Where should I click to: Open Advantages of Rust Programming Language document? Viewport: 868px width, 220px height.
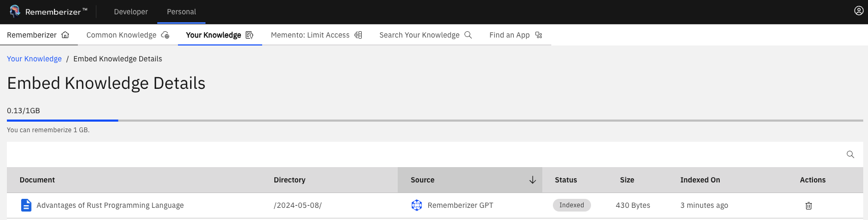click(110, 205)
